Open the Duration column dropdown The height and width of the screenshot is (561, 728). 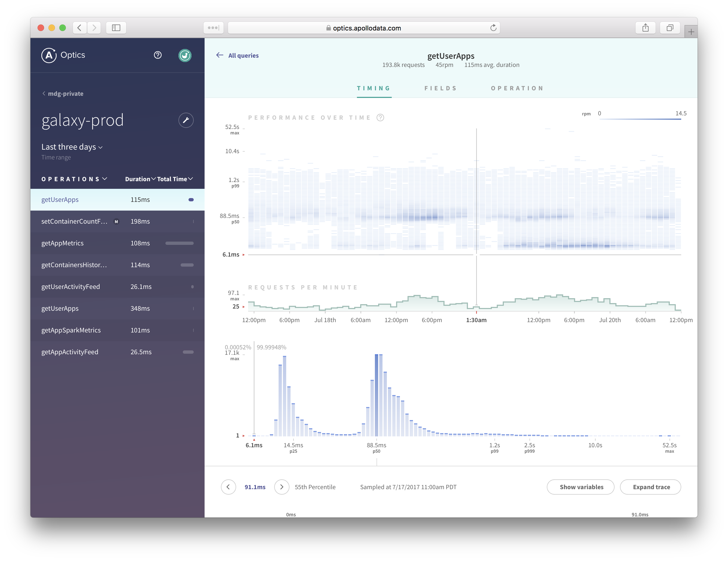[x=140, y=179]
